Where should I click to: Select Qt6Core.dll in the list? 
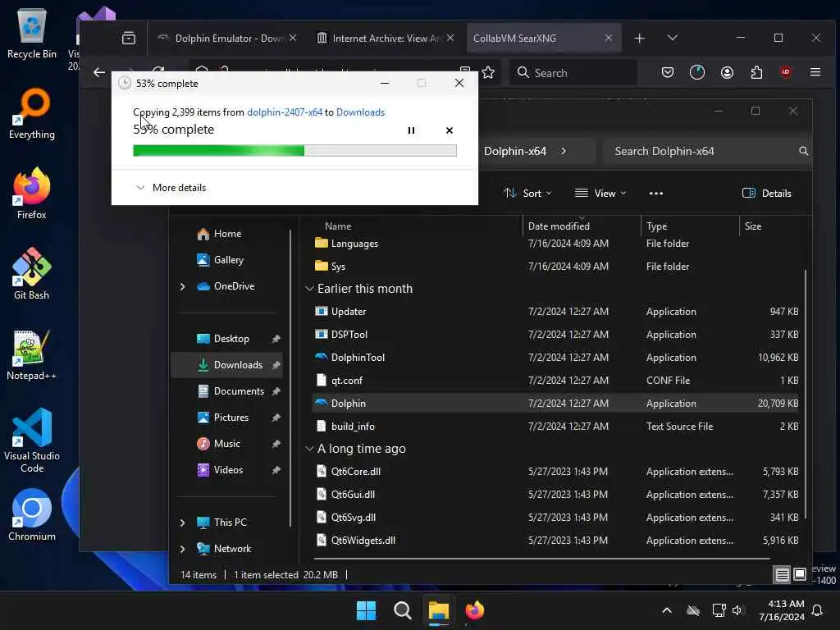pyautogui.click(x=555, y=472)
